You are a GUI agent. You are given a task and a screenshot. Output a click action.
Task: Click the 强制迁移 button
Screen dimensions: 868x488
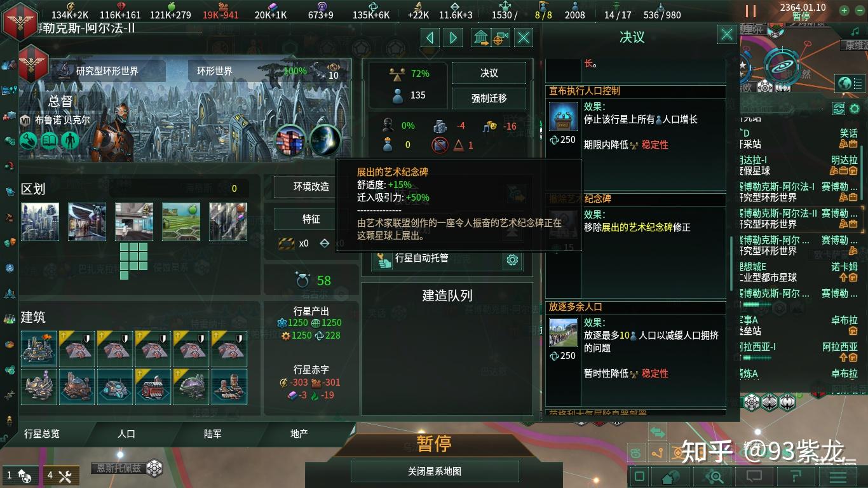point(489,98)
